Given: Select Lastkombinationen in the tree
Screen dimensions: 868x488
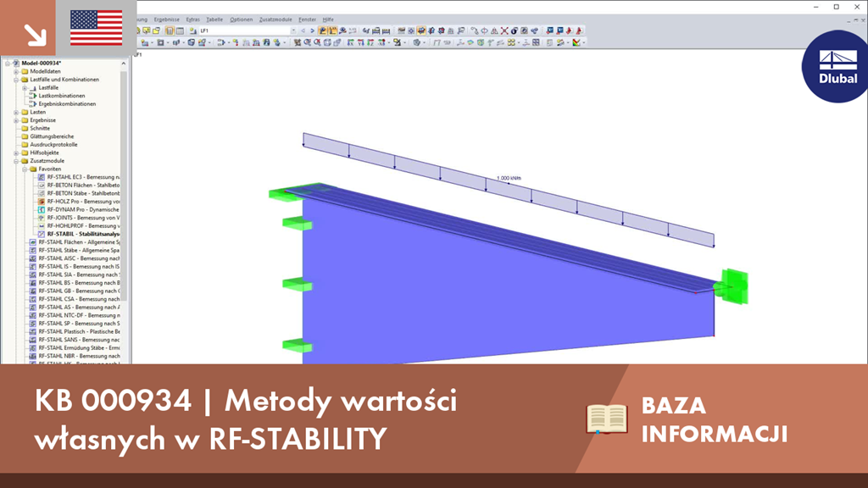Looking at the screenshot, I should [x=61, y=96].
